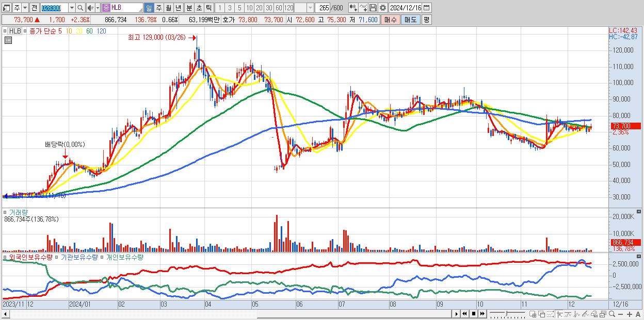Screen dimensions: 644x320
Task: Open the left panel toggle icon
Action: click(x=6, y=8)
